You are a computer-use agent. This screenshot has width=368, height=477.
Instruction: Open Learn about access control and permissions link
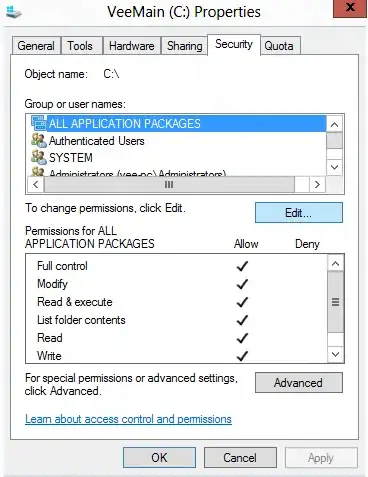tap(128, 419)
